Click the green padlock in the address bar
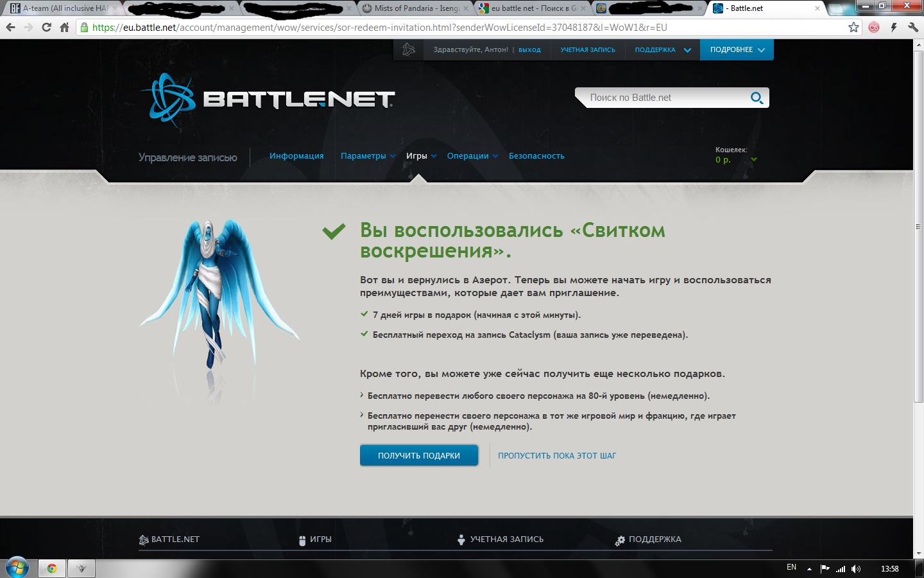 (x=84, y=28)
